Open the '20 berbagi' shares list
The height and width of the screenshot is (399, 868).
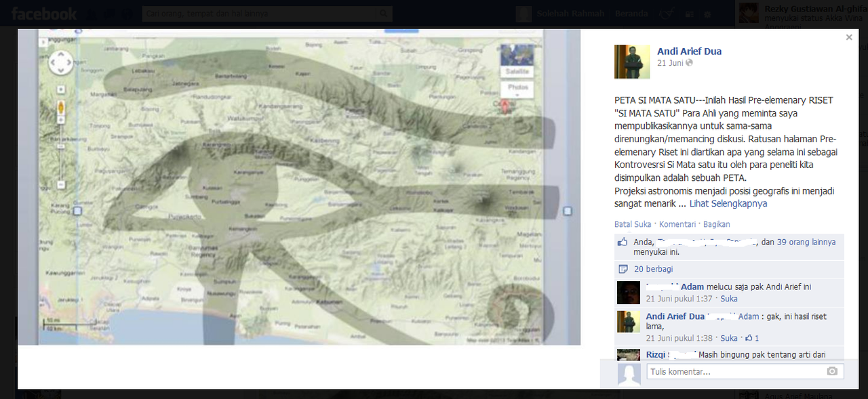point(653,269)
